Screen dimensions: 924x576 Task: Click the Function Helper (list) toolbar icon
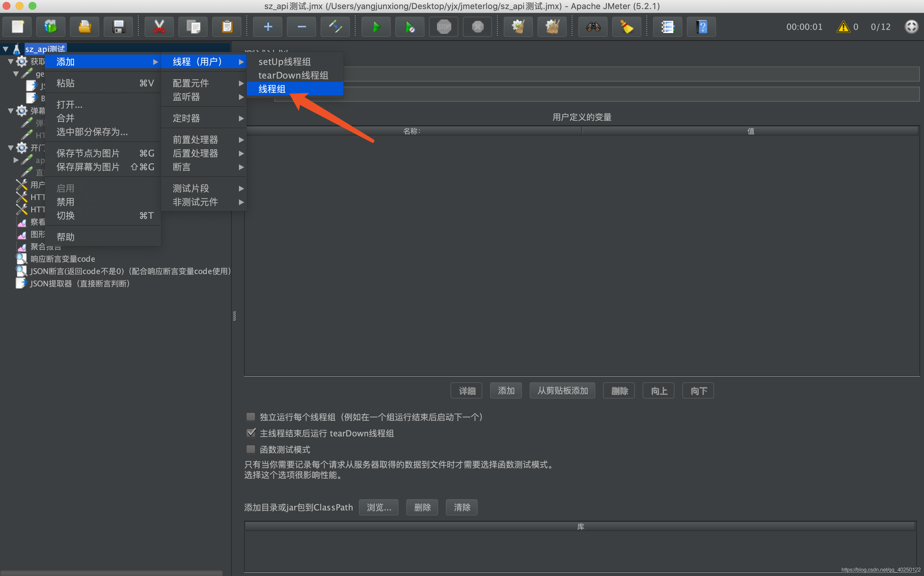(667, 27)
